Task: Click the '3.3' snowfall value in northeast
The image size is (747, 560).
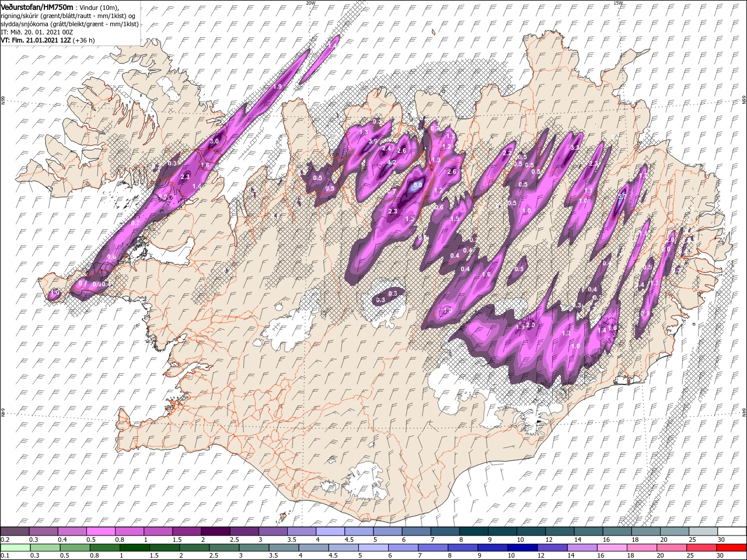Action: click(574, 148)
